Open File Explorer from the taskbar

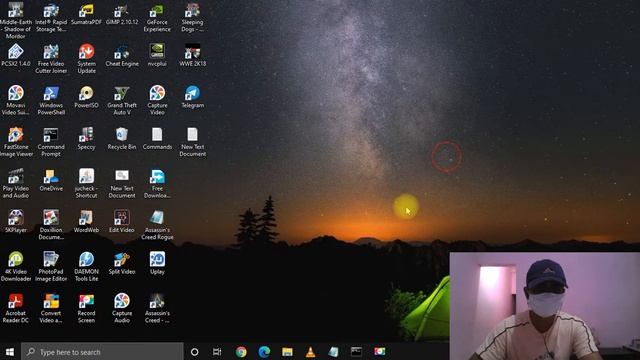[287, 352]
